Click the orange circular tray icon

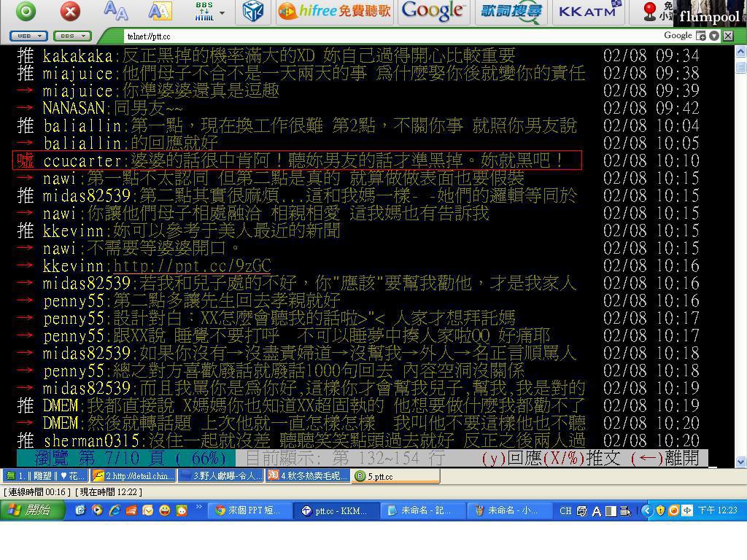(673, 510)
